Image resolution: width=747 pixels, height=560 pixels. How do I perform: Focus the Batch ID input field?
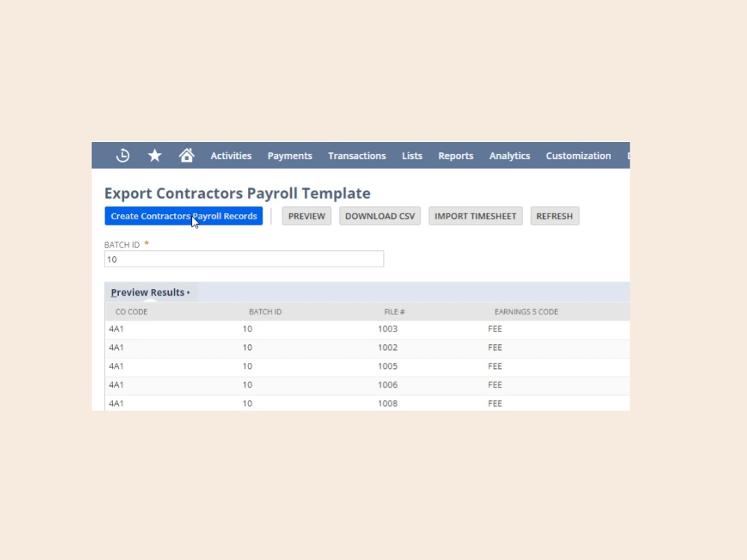pos(244,259)
